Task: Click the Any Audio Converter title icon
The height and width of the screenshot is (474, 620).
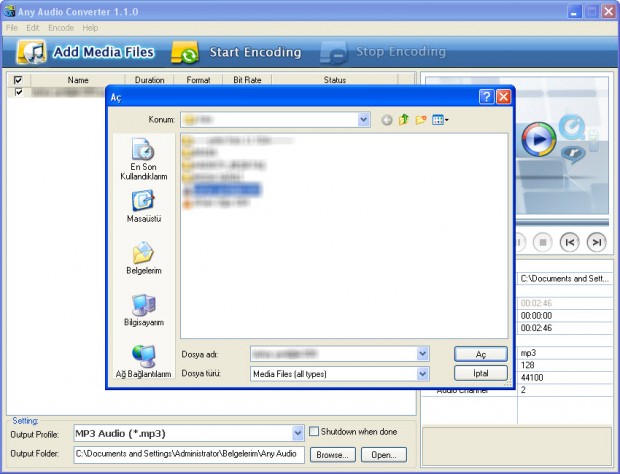Action: 9,11
